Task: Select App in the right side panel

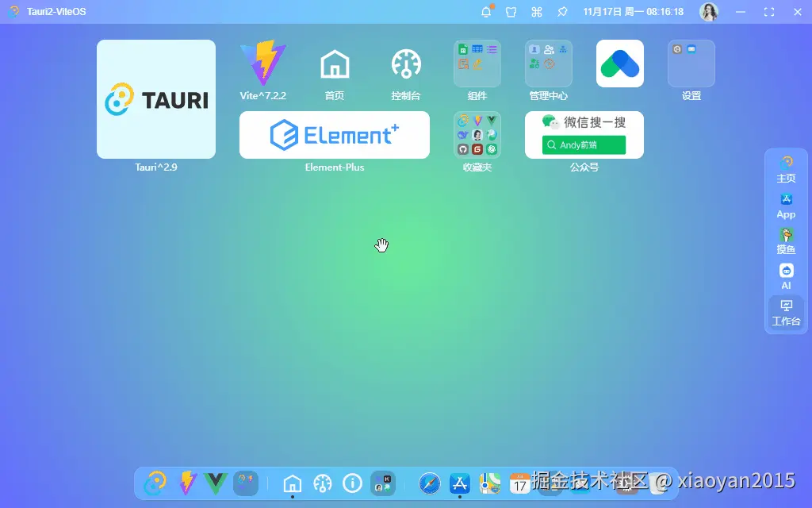Action: coord(786,206)
